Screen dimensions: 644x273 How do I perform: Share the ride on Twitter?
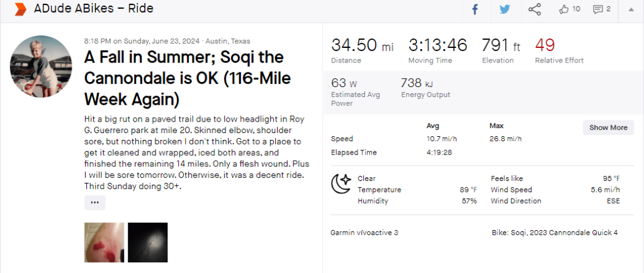(x=504, y=9)
